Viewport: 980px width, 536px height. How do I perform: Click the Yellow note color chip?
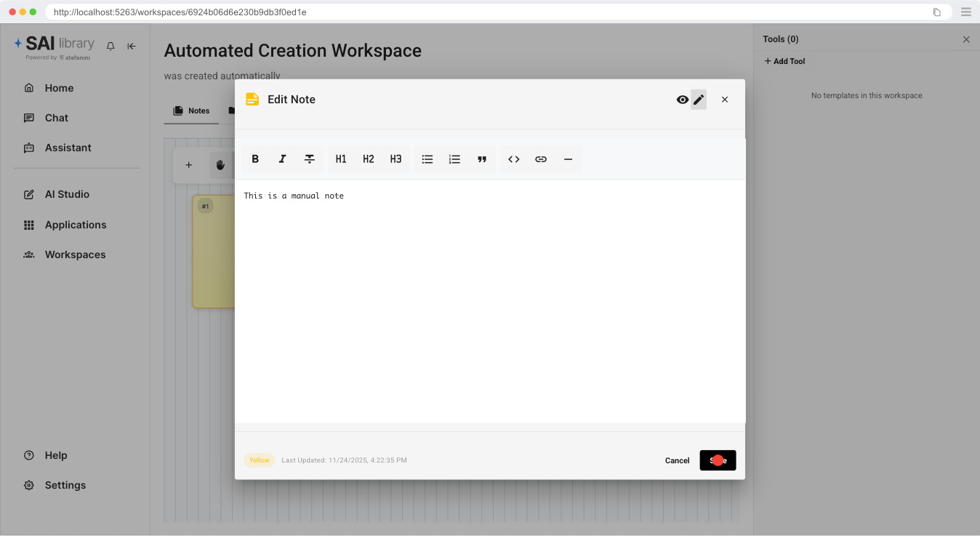[260, 460]
